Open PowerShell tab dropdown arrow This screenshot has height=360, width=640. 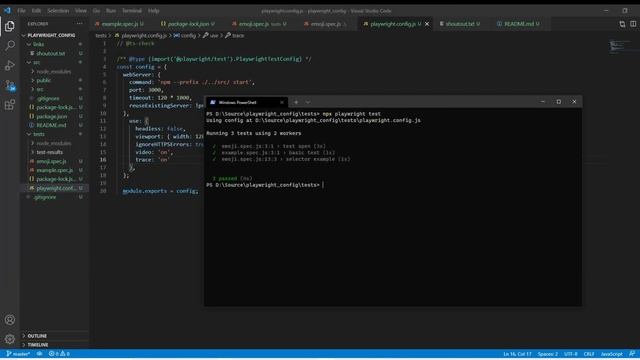308,102
